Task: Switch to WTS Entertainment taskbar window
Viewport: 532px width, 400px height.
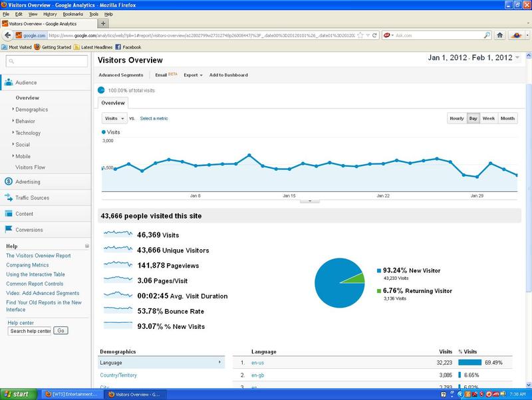Action: (72, 394)
